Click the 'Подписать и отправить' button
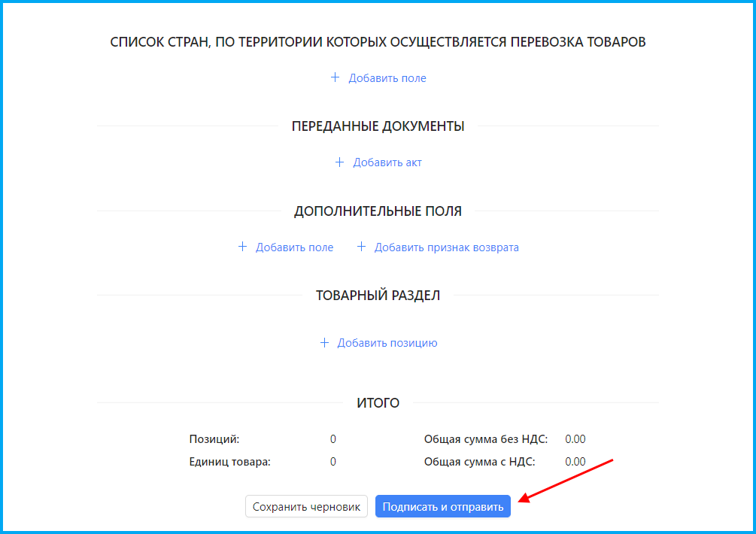This screenshot has height=534, width=756. pos(442,506)
